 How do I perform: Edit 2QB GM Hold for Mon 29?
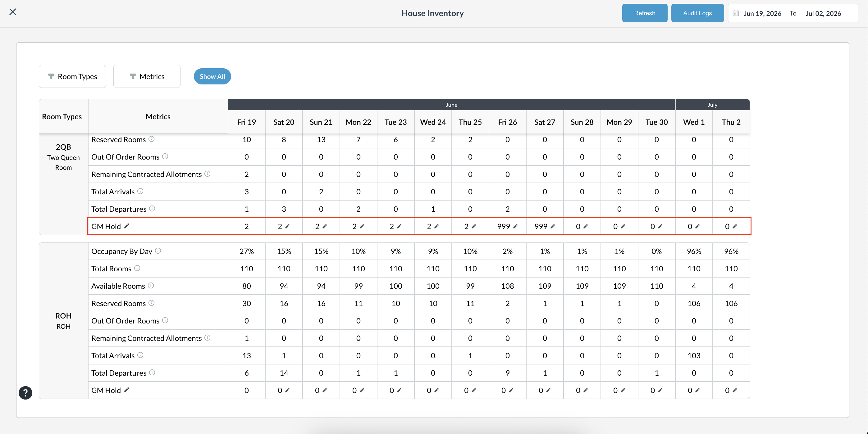623,226
